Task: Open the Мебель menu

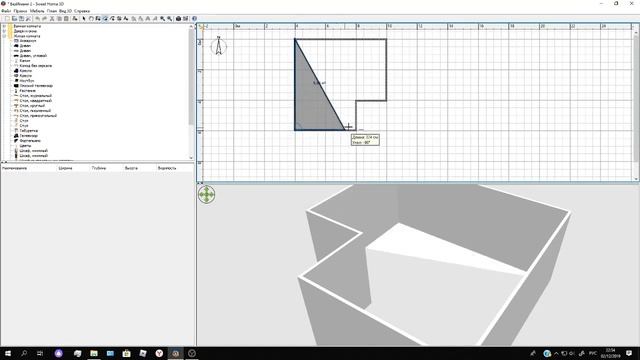Action: 37,11
